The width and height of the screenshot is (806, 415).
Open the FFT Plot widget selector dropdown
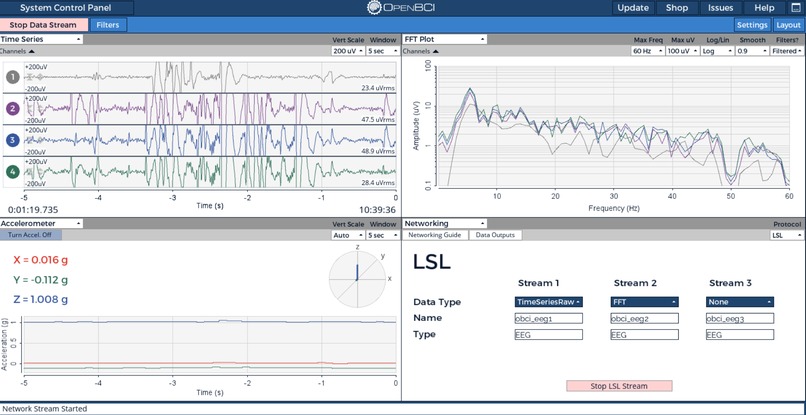tap(444, 39)
